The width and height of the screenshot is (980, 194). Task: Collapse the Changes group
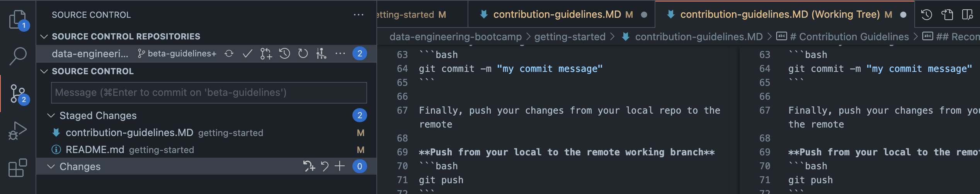tap(51, 167)
